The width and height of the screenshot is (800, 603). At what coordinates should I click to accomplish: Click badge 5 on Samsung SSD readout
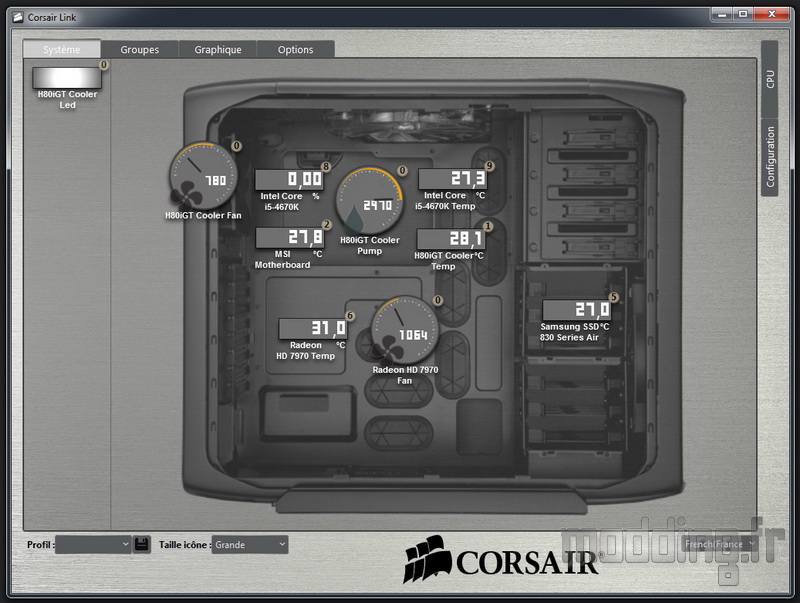[614, 297]
